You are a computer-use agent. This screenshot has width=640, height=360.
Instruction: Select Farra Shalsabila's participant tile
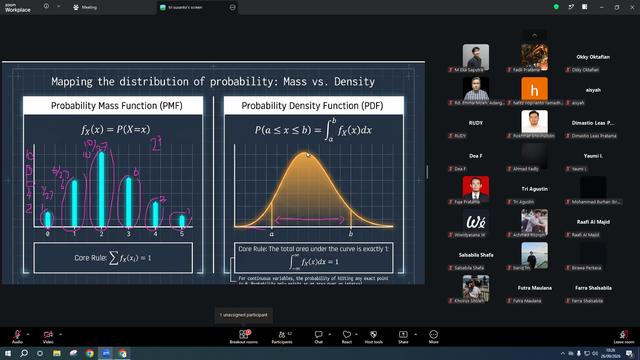point(593,290)
